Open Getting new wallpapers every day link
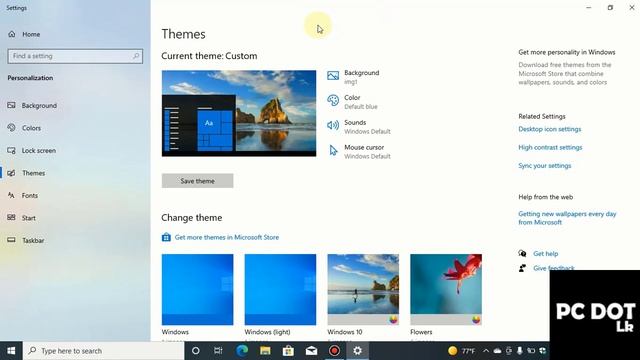Viewport: 640px width, 360px height. click(567, 218)
